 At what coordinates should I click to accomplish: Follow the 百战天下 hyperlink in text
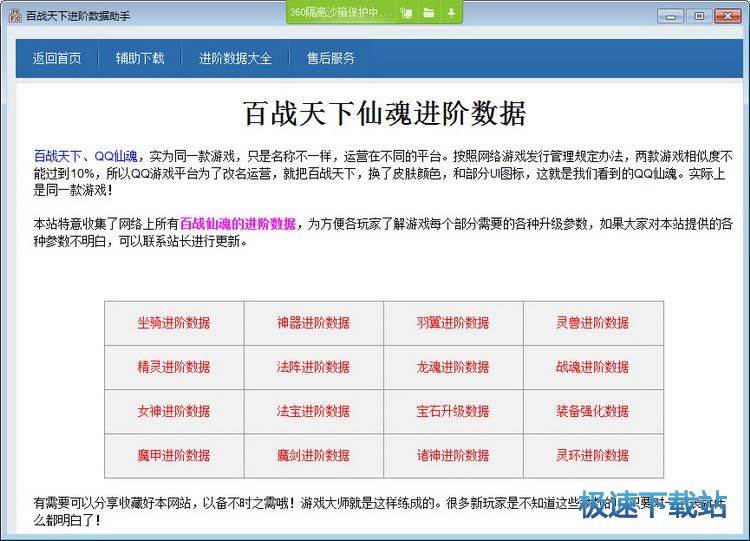pos(58,157)
